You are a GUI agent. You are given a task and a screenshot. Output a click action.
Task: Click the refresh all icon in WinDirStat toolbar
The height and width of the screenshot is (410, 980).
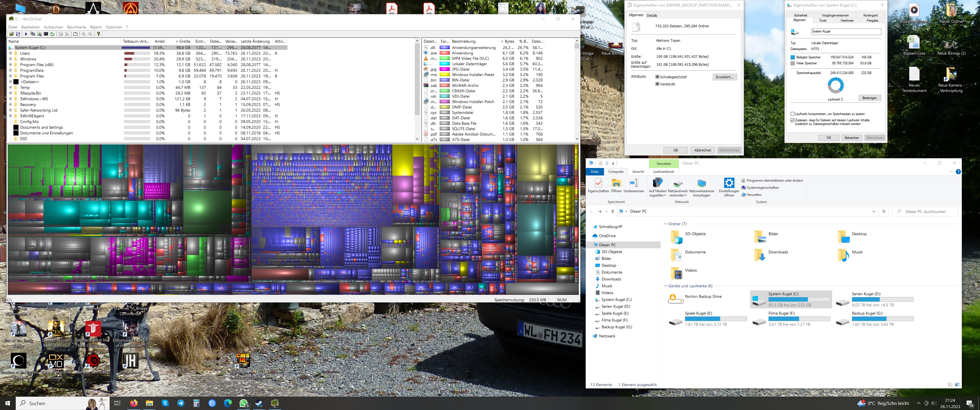coord(18,34)
